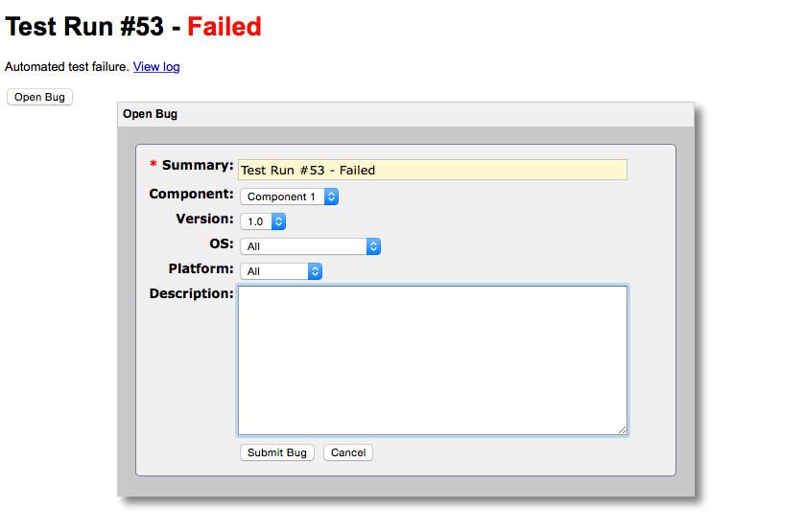Open the View log link
804x532 pixels.
click(x=156, y=67)
